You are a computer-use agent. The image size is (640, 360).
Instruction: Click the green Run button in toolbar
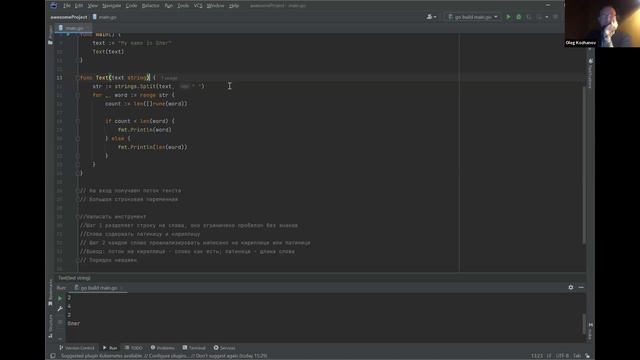508,17
